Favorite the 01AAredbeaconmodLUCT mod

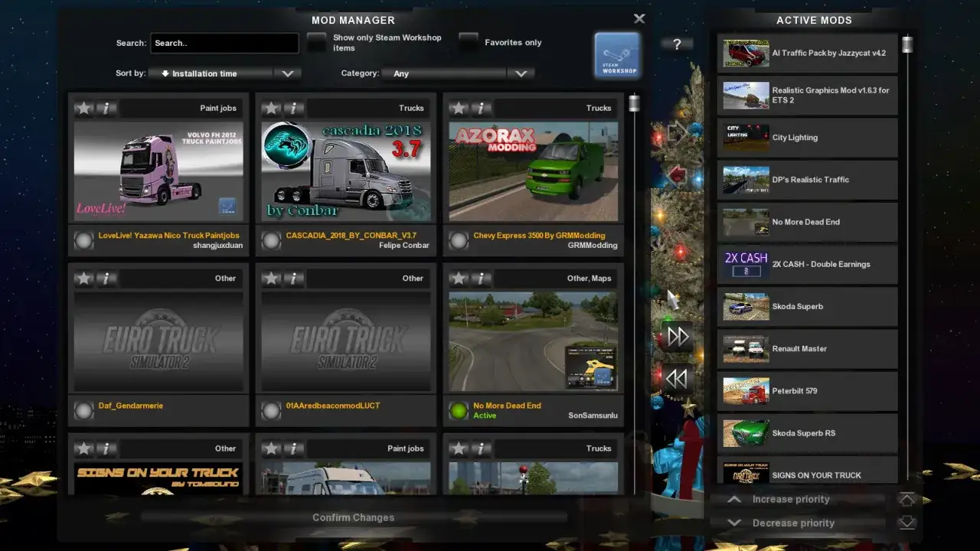pos(271,279)
